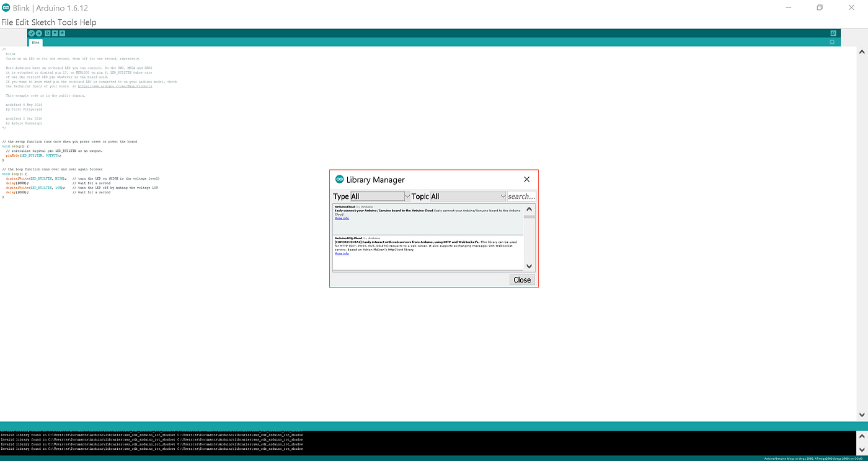Follow the More info link for ArduinoHttpClient
This screenshot has width=868, height=461.
click(x=342, y=253)
